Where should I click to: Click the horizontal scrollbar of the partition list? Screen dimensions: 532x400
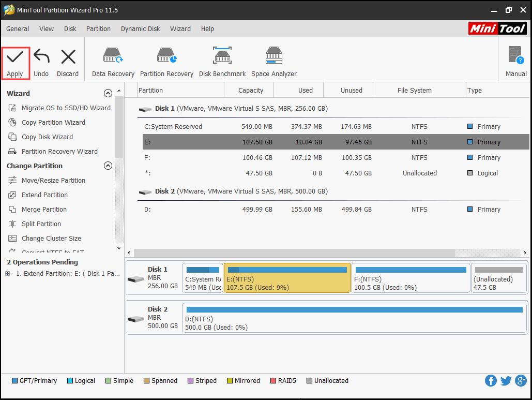coord(294,253)
